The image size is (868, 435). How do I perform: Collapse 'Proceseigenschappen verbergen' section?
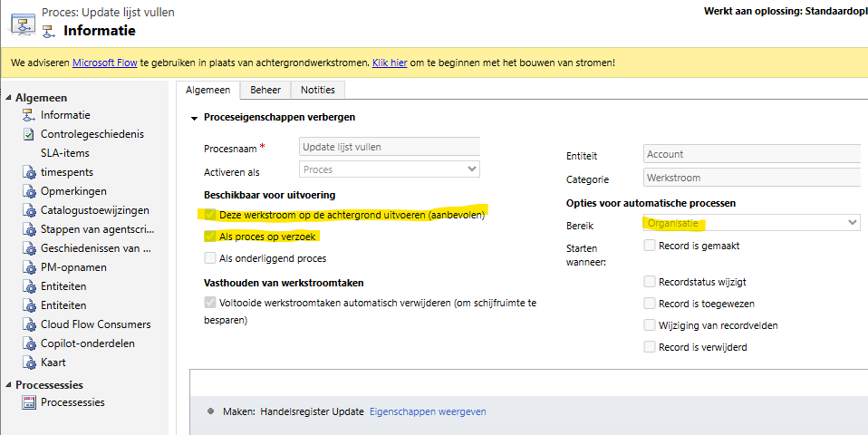193,118
